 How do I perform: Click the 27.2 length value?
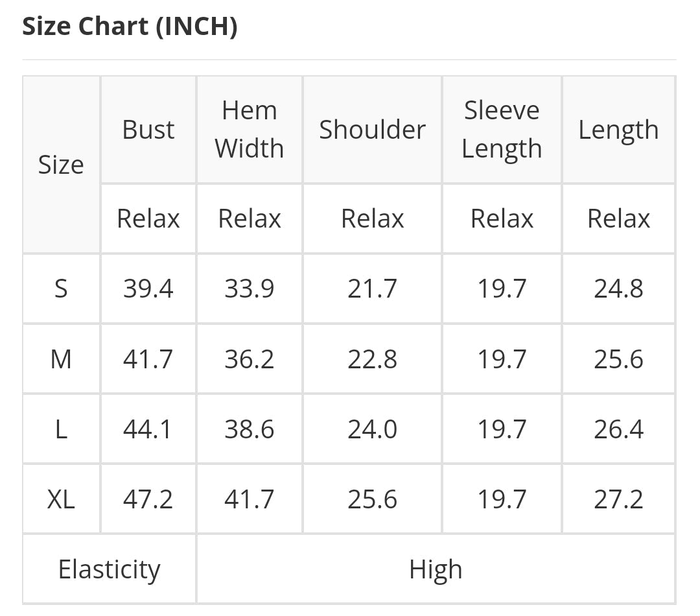click(619, 499)
